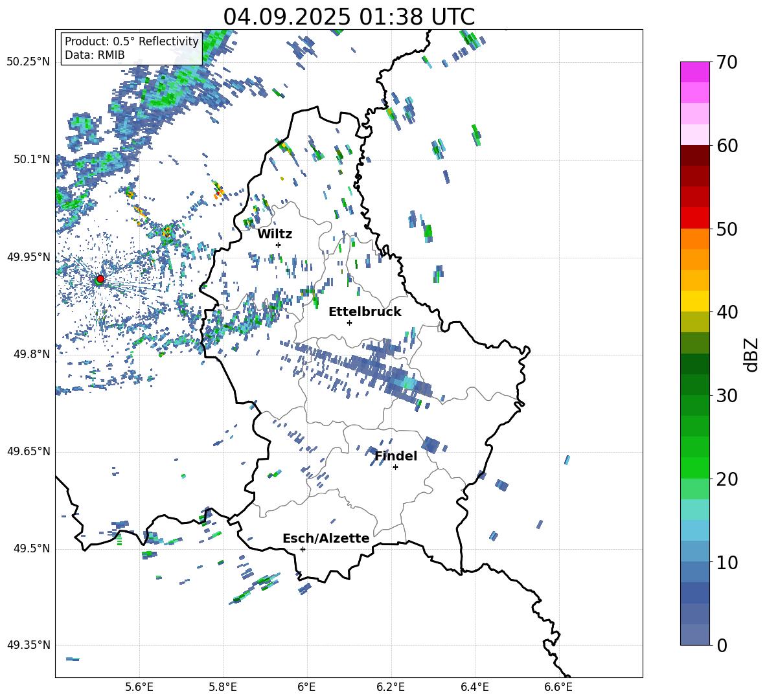Click the colorbar tick label 50
The width and height of the screenshot is (767, 700).
click(727, 229)
